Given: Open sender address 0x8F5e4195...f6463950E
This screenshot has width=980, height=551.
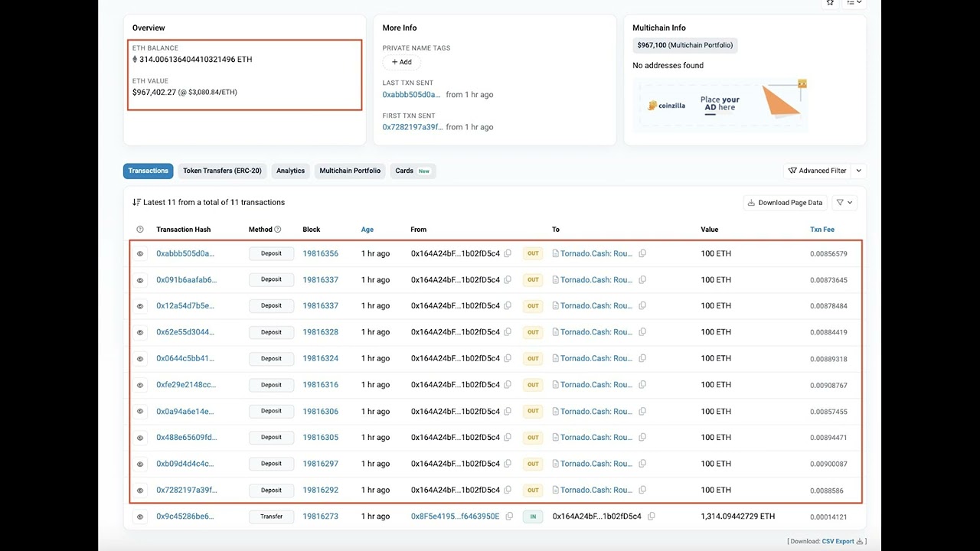Looking at the screenshot, I should tap(455, 517).
